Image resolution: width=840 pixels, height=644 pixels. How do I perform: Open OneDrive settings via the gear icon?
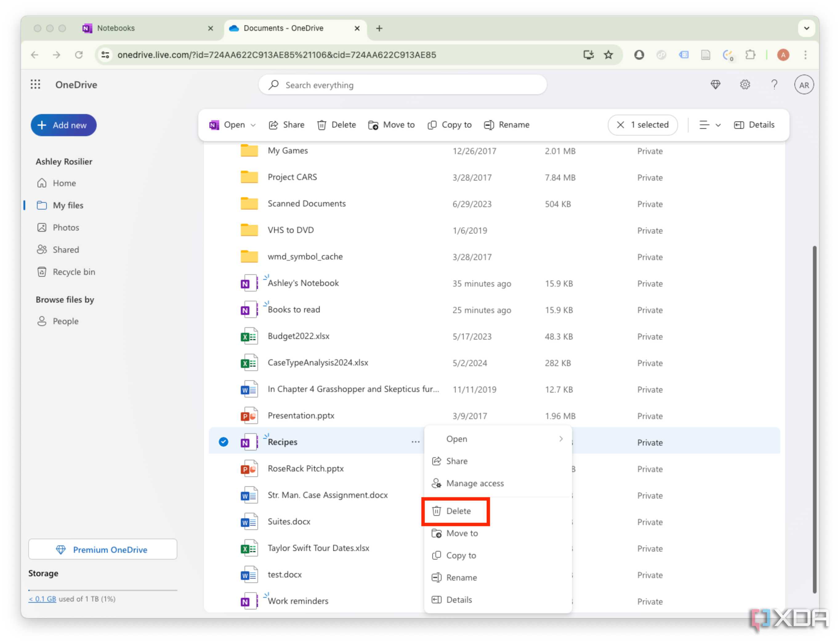pos(745,85)
